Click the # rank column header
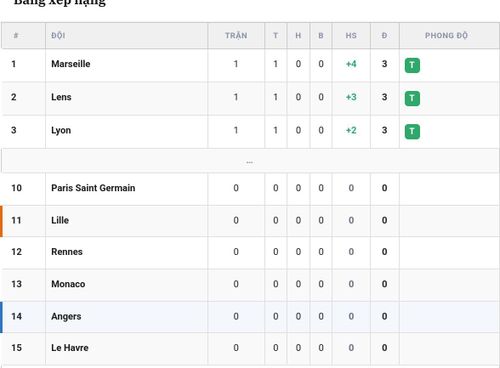The image size is (500, 368). (x=16, y=36)
